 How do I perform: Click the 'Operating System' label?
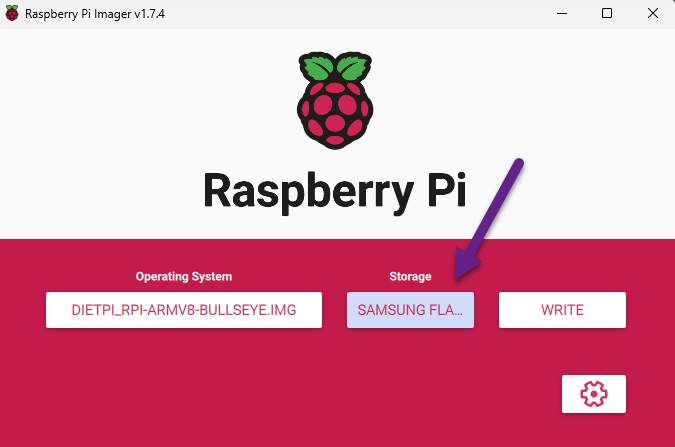click(184, 276)
